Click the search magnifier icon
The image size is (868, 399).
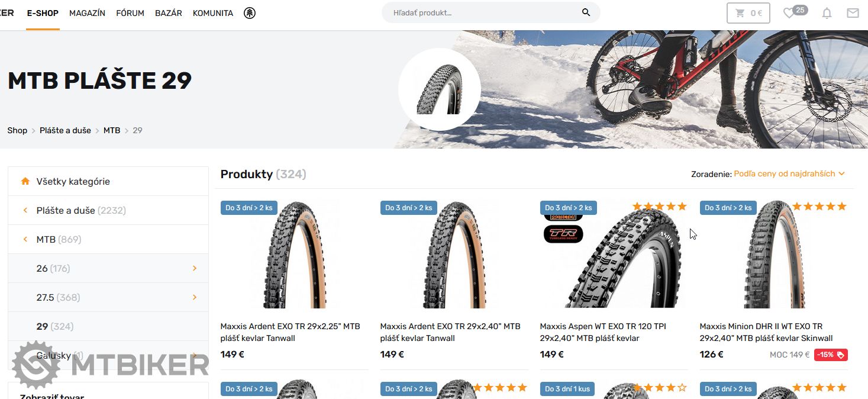tap(586, 12)
